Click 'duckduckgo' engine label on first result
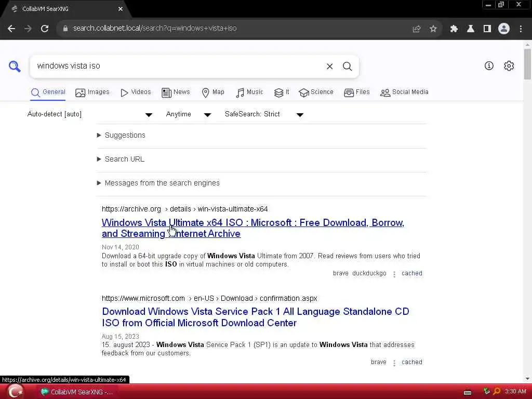532x399 pixels. tap(369, 273)
